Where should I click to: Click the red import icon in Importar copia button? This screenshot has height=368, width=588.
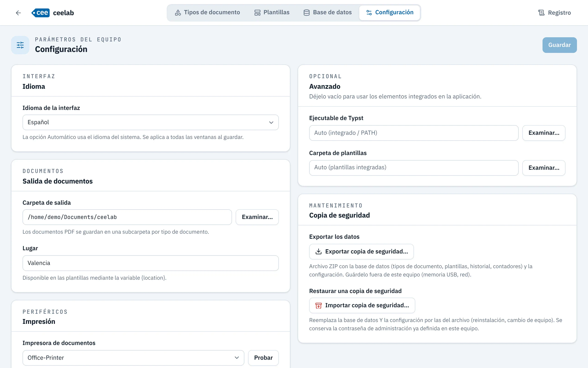coord(318,305)
